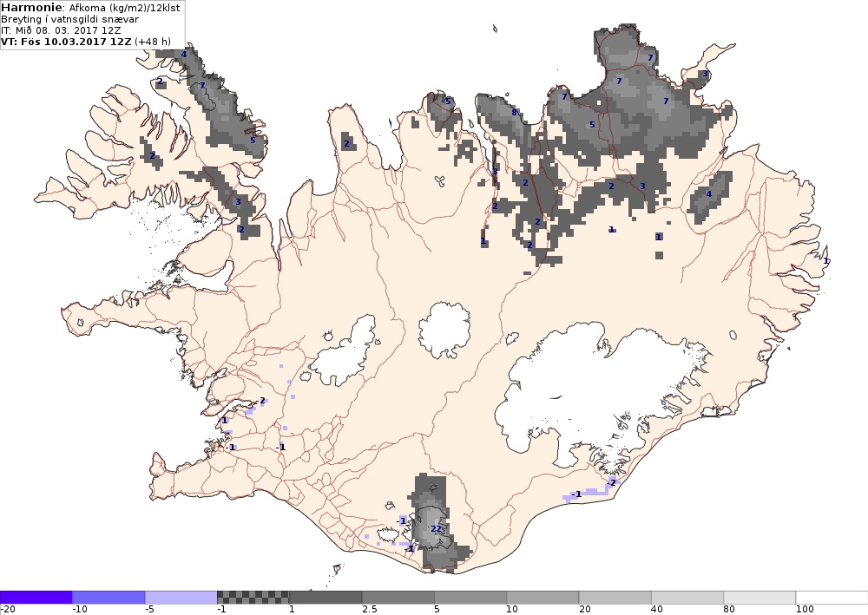Click the 'VT: Fös 10.03.2017 12Z (+48 h)' line

pyautogui.click(x=86, y=42)
